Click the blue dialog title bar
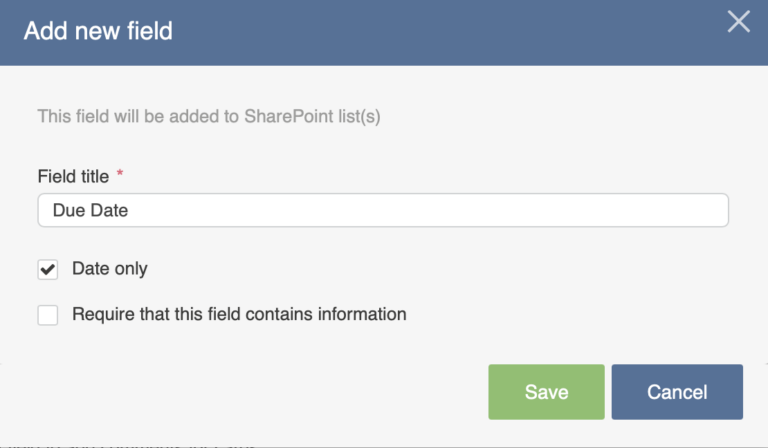The height and width of the screenshot is (448, 768). tap(400, 31)
